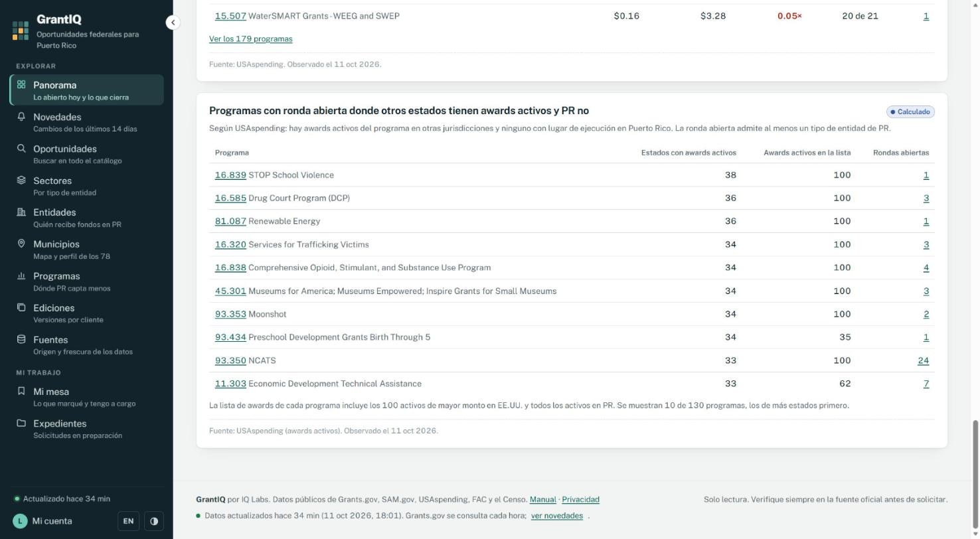The height and width of the screenshot is (539, 980).
Task: Click the GrantIQ logo icon
Action: pos(21,31)
